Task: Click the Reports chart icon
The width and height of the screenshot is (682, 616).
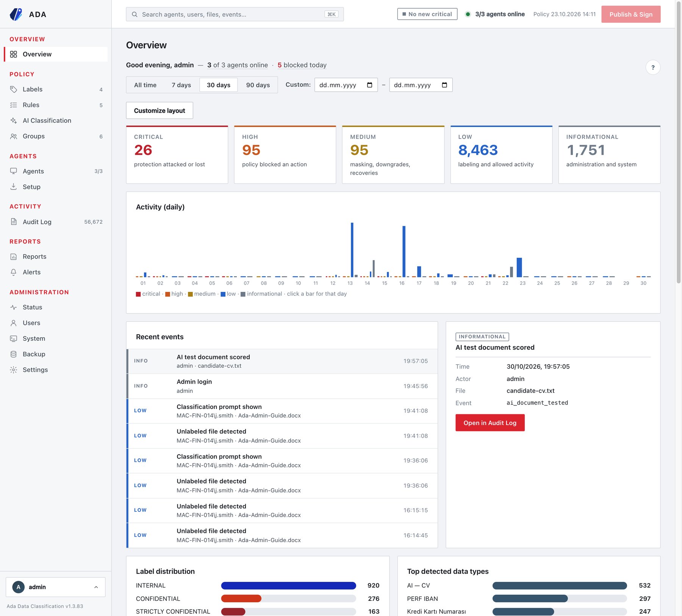Action: point(14,257)
